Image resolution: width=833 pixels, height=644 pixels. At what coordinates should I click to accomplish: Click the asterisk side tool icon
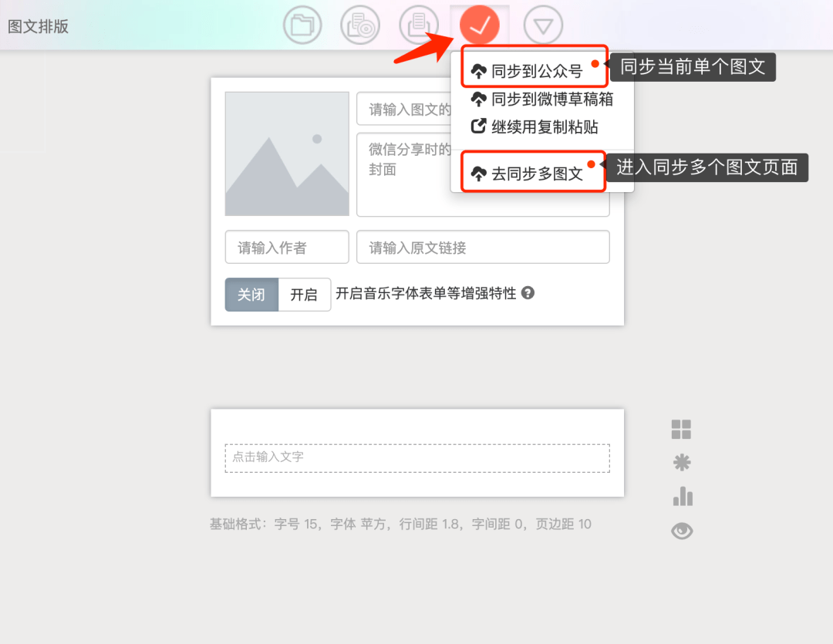pos(682,462)
